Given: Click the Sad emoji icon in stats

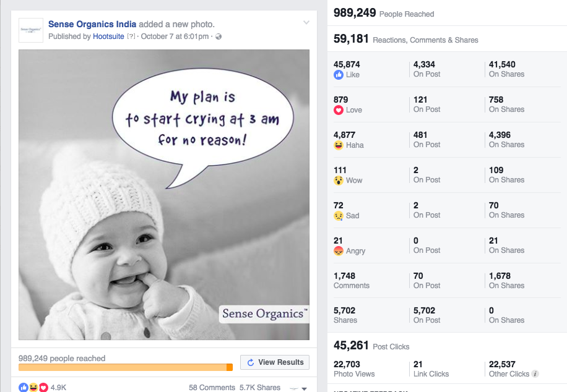Looking at the screenshot, I should coord(339,216).
